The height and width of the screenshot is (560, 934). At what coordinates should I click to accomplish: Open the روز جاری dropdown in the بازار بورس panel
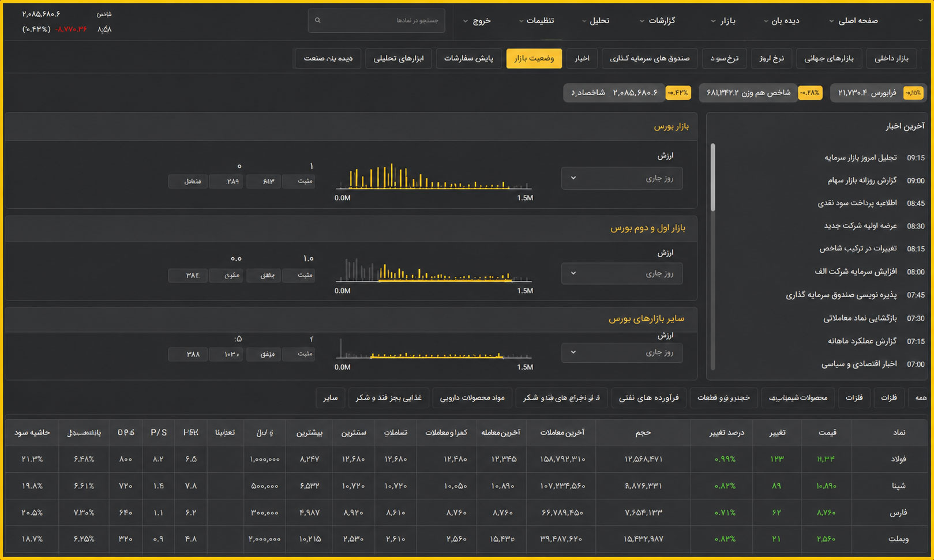click(x=622, y=178)
